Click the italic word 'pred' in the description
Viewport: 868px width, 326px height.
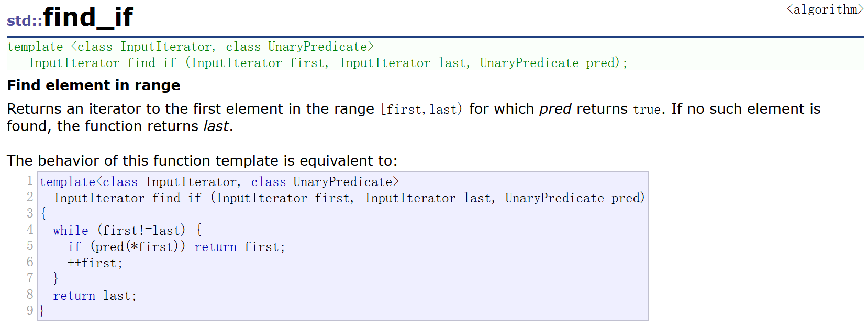(x=555, y=109)
